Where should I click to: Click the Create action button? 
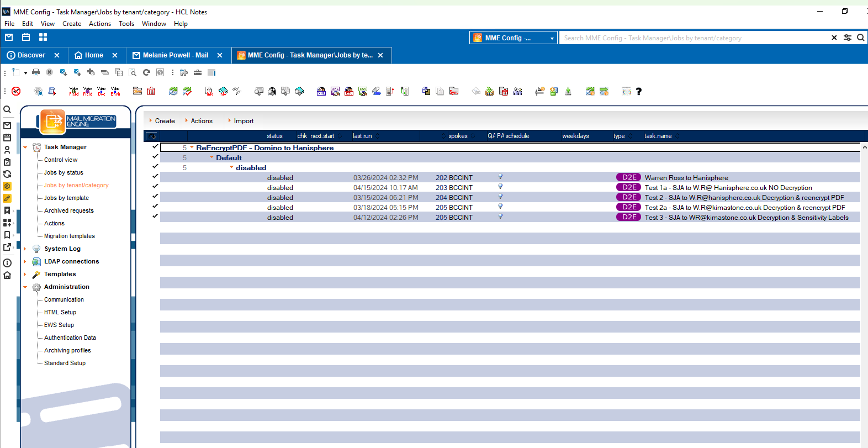(x=165, y=121)
